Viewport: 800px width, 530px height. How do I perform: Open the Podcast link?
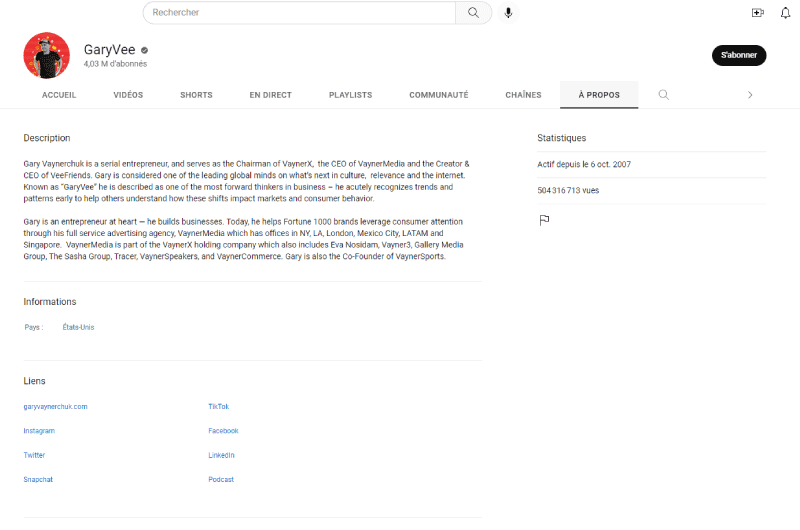click(221, 479)
